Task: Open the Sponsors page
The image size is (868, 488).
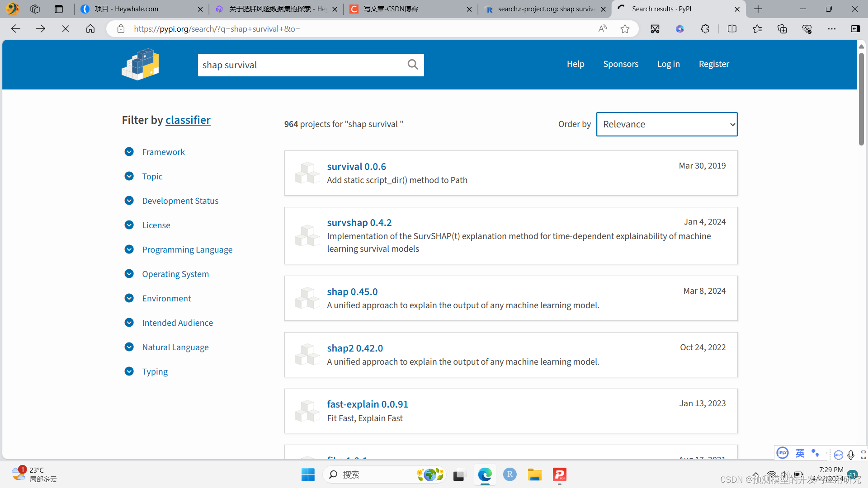Action: pyautogui.click(x=621, y=64)
